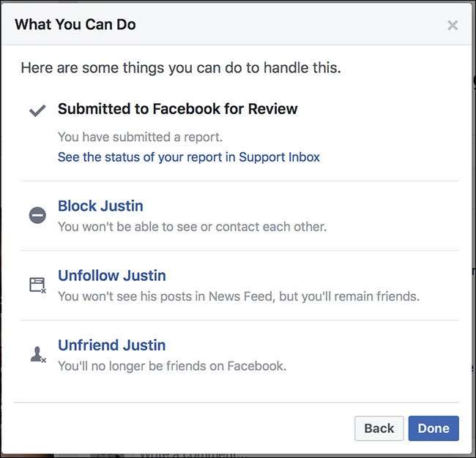The height and width of the screenshot is (458, 476).
Task: Click the checkmark icon beside Submitted for Review
Action: [37, 110]
